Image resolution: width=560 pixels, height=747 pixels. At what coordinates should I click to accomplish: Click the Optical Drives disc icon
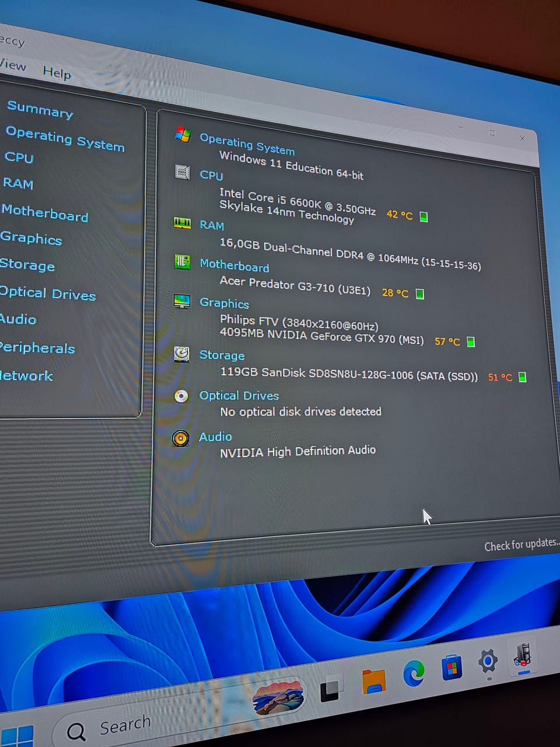181,396
